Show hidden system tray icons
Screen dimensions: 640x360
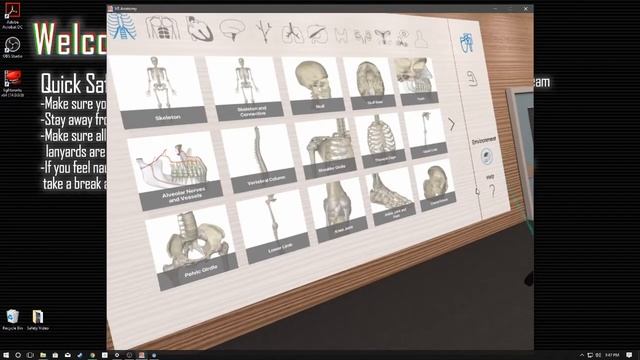tap(582, 355)
